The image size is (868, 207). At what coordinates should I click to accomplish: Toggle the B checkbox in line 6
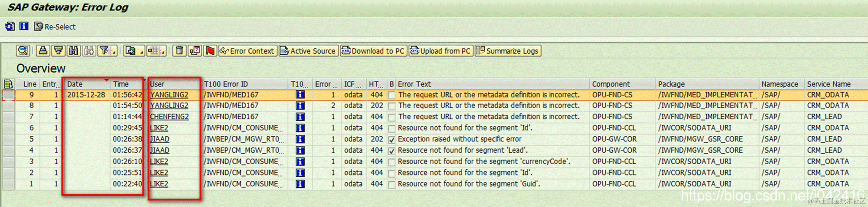(391, 129)
